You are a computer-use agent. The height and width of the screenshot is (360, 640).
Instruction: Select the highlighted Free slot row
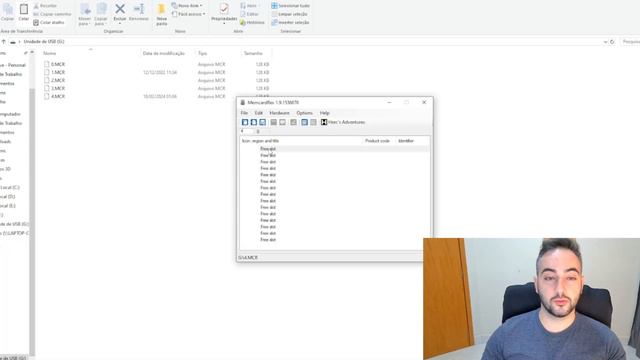tap(334, 149)
